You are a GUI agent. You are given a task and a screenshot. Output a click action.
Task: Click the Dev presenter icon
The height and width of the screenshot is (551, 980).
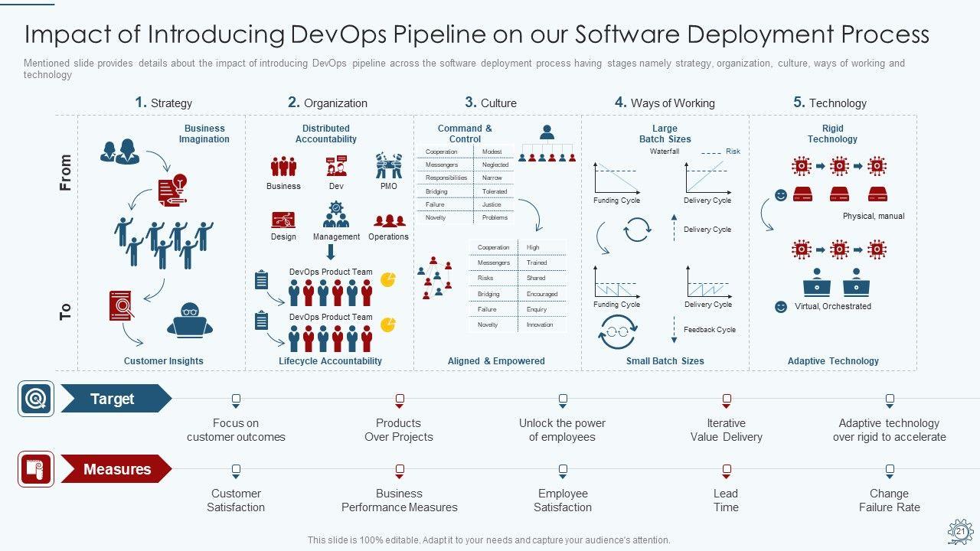(x=336, y=166)
